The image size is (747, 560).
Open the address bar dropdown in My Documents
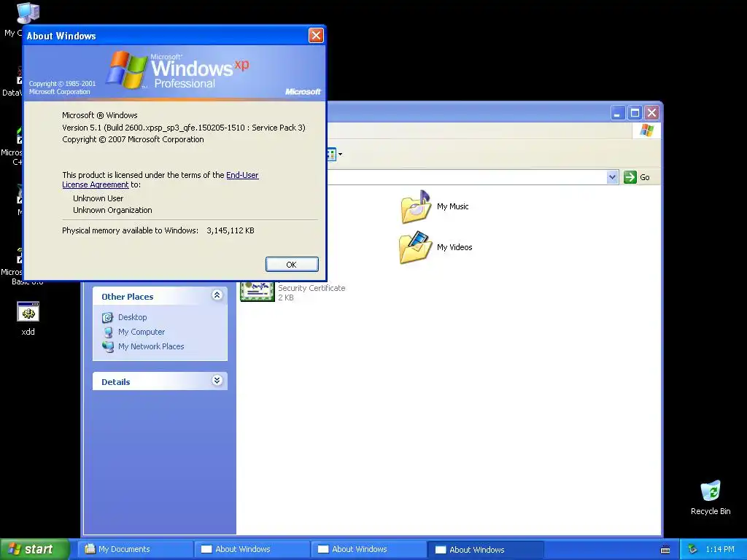coord(612,177)
